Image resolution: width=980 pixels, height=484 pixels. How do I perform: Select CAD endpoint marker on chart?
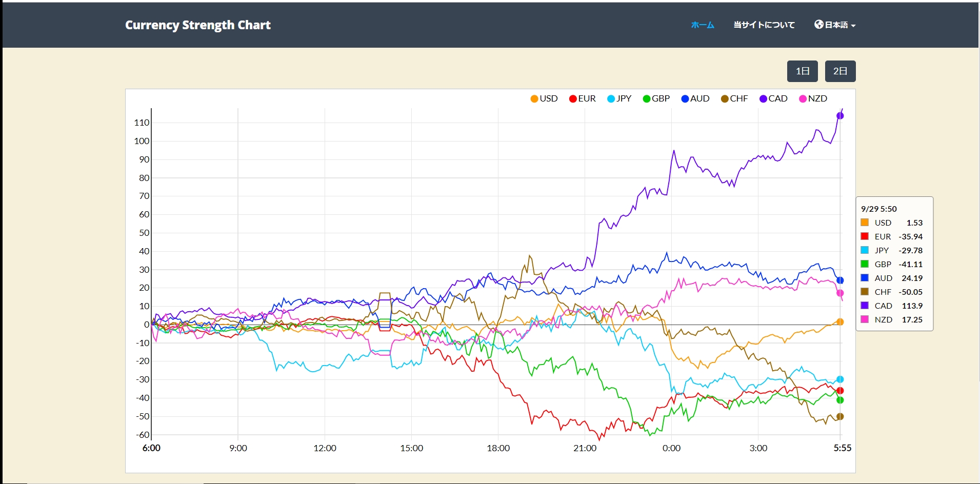[840, 116]
